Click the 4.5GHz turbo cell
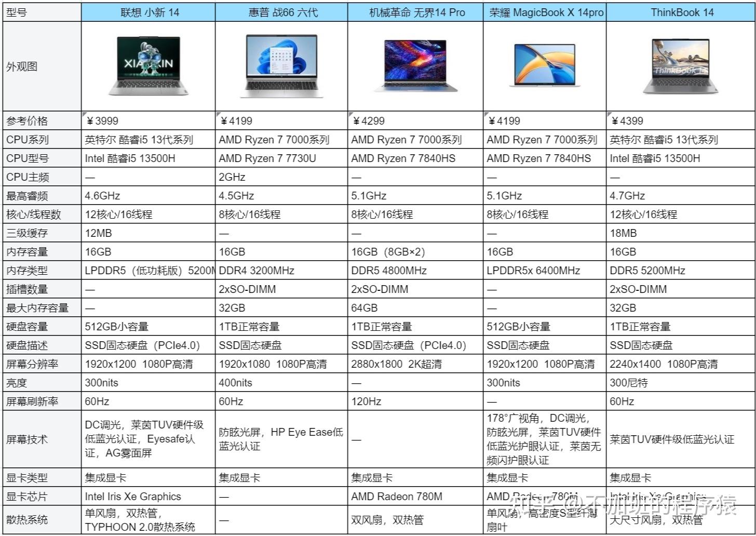This screenshot has width=756, height=536. [282, 196]
